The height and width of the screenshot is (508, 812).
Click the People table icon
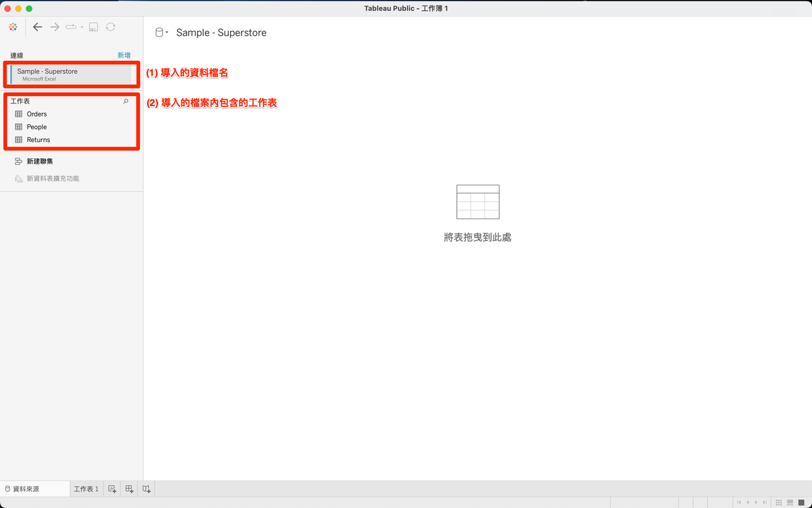click(x=19, y=127)
